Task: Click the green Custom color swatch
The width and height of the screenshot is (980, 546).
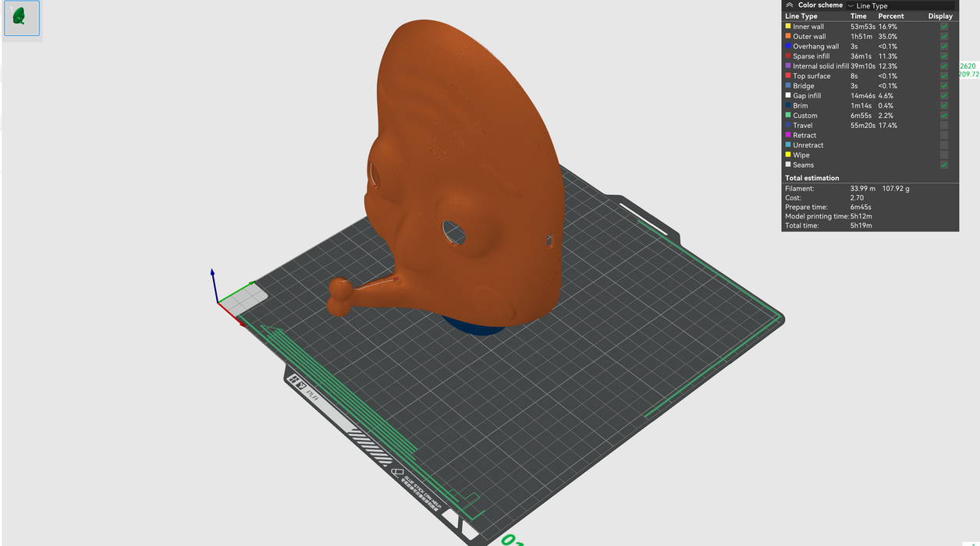Action: click(788, 115)
